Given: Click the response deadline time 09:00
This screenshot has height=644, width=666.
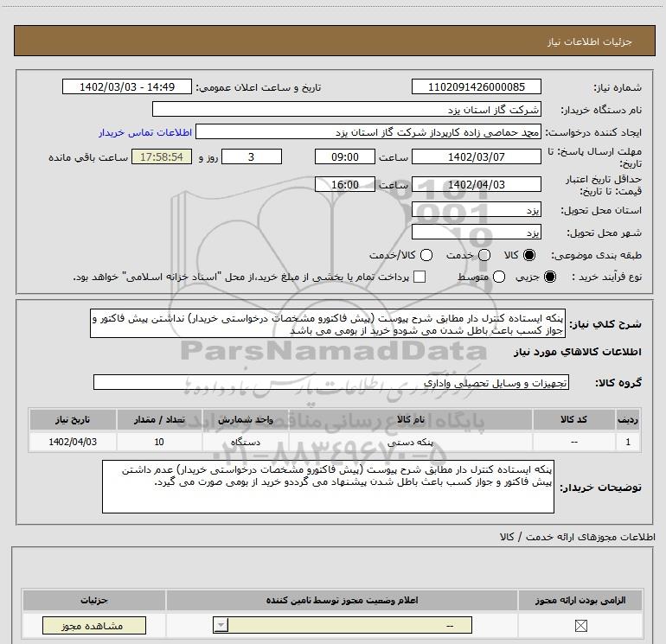Looking at the screenshot, I should click(x=345, y=156).
